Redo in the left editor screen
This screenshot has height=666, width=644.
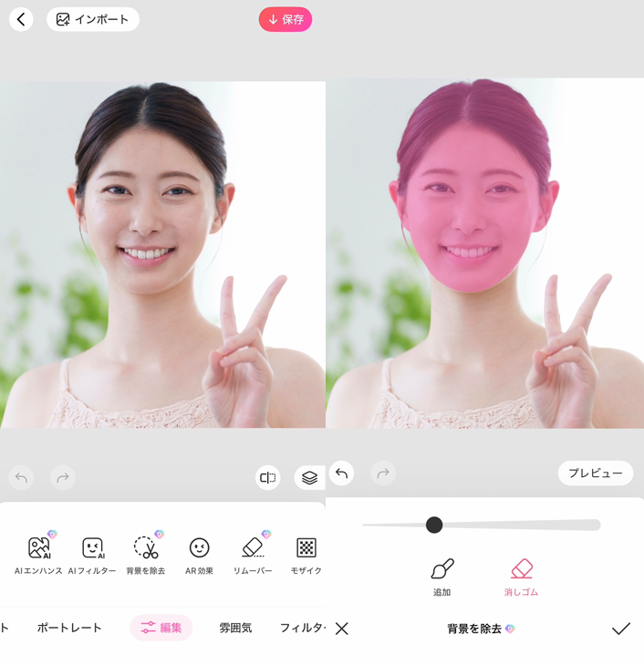(x=63, y=478)
